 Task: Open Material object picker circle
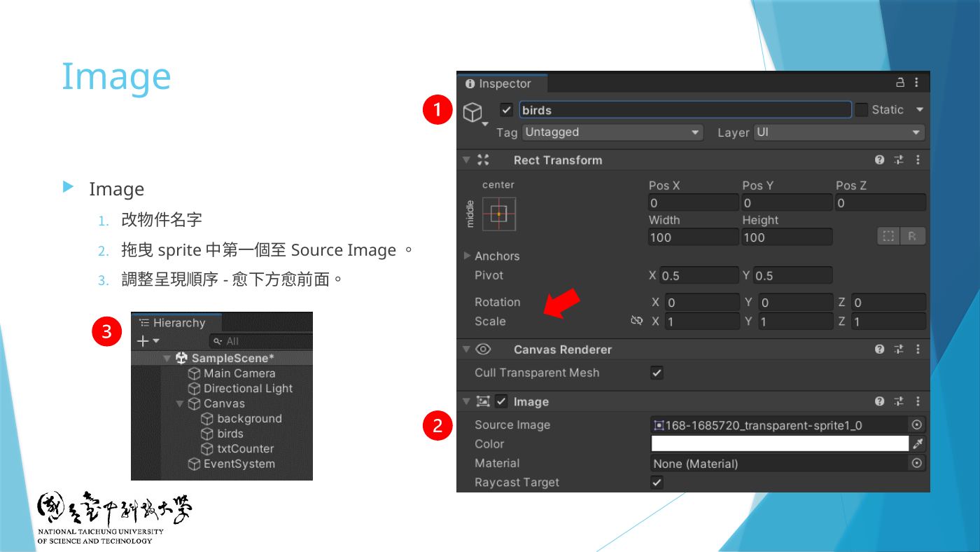pyautogui.click(x=916, y=463)
